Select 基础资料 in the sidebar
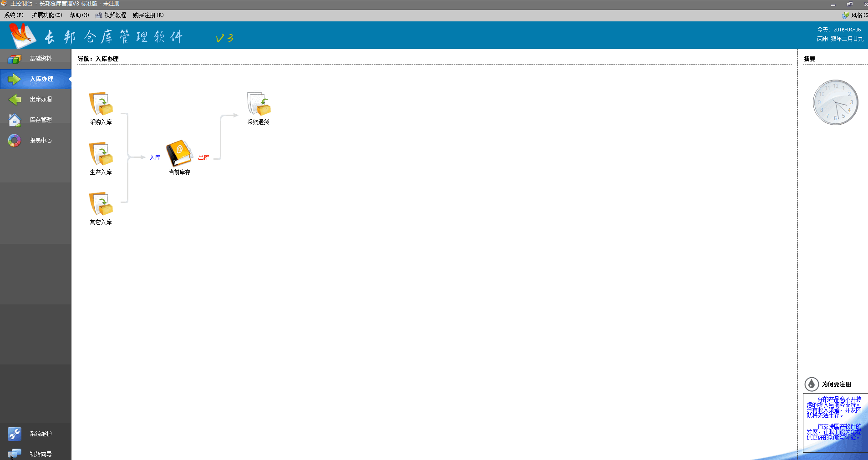 coord(36,59)
